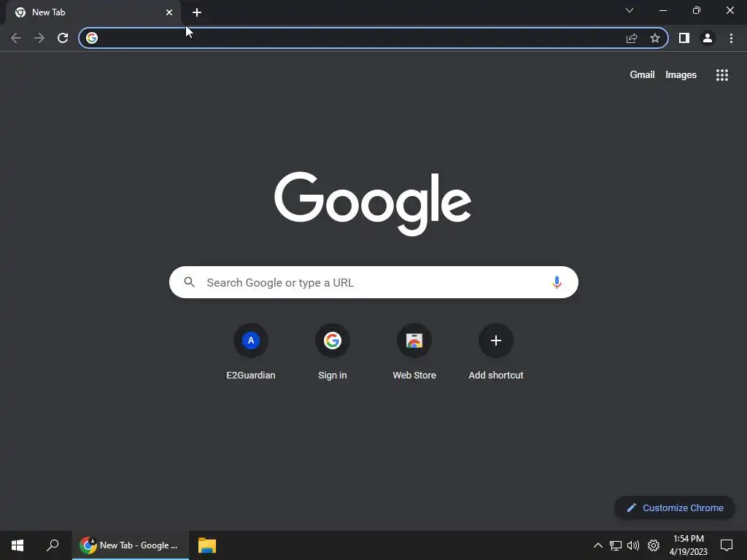Open the E2Guardian shortcut
747x560 pixels.
point(251,352)
